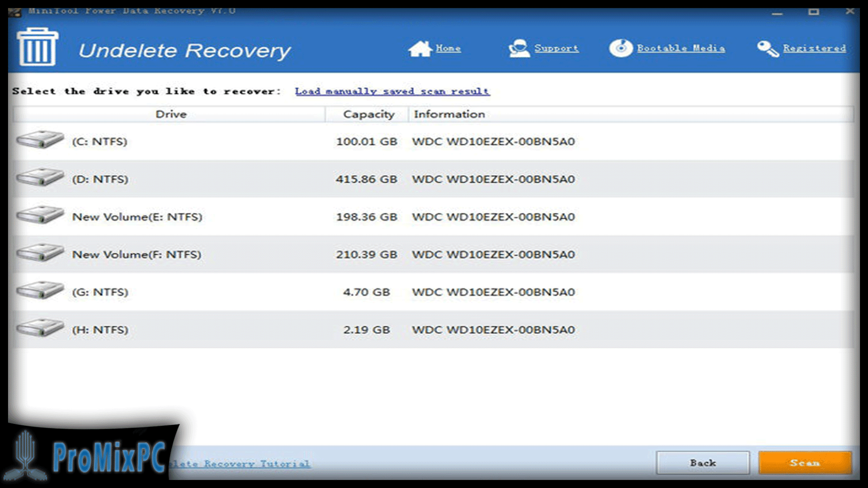This screenshot has width=868, height=488.
Task: Click the 198.36 GB capacity value
Action: pyautogui.click(x=367, y=217)
